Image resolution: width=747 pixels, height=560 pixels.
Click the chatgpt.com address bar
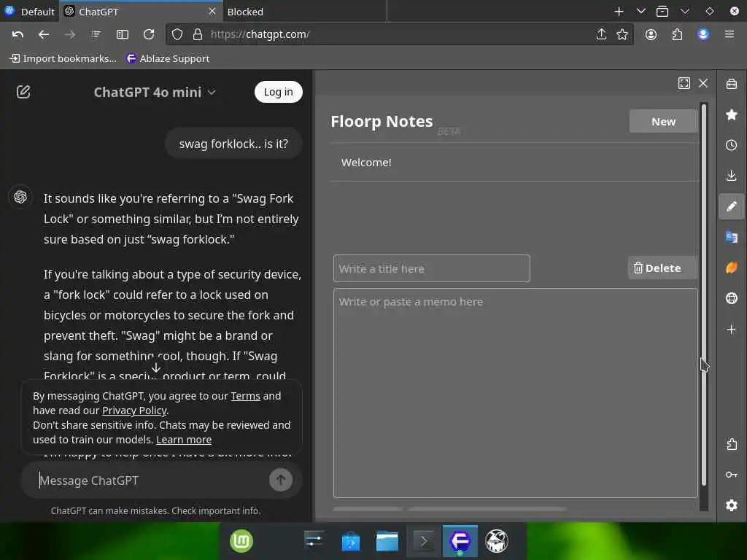(400, 34)
